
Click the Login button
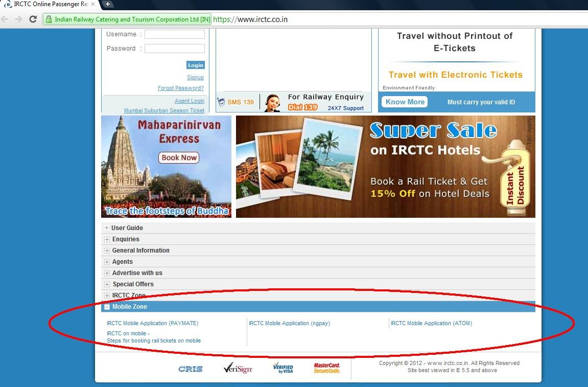pyautogui.click(x=195, y=65)
